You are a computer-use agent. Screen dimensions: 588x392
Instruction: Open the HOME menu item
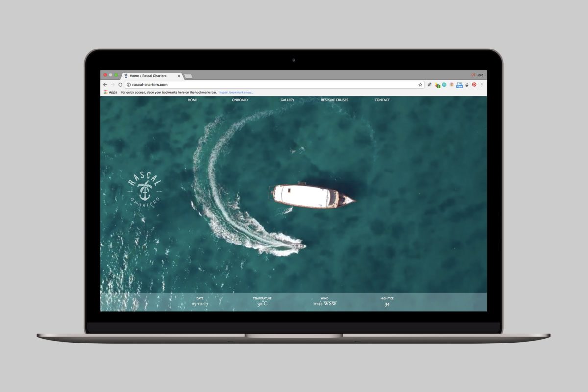[193, 100]
